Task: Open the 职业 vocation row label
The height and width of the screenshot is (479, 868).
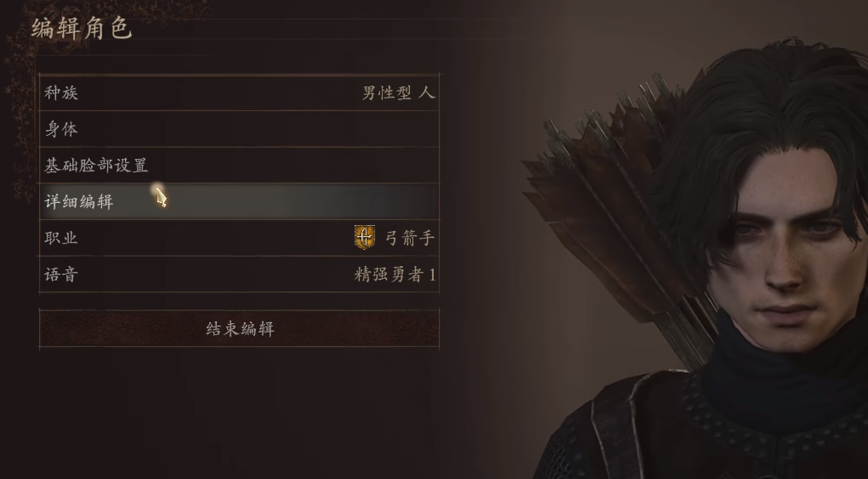Action: (x=61, y=238)
